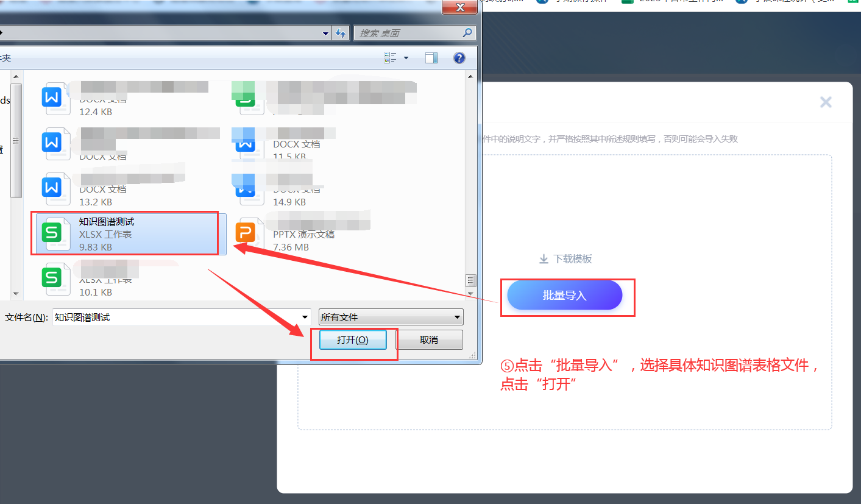
Task: Click the 10.1 KB XLSX file icon
Action: coord(52,279)
